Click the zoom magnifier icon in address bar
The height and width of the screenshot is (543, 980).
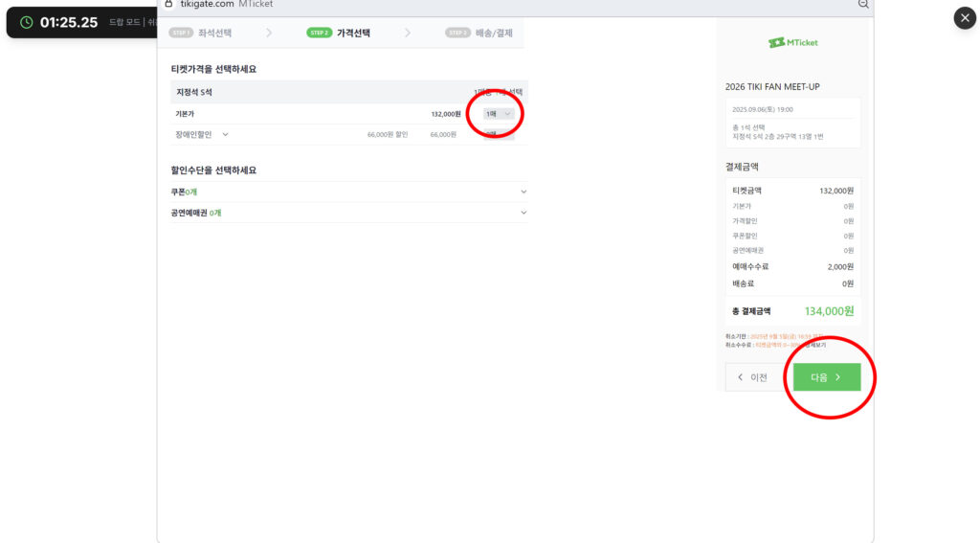point(863,4)
